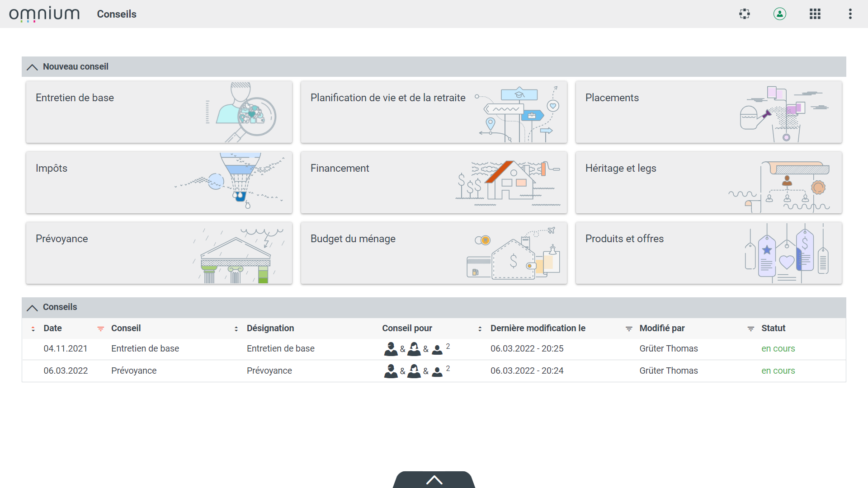Expand the bottom panel chevron tab
868x488 pixels.
pyautogui.click(x=434, y=480)
